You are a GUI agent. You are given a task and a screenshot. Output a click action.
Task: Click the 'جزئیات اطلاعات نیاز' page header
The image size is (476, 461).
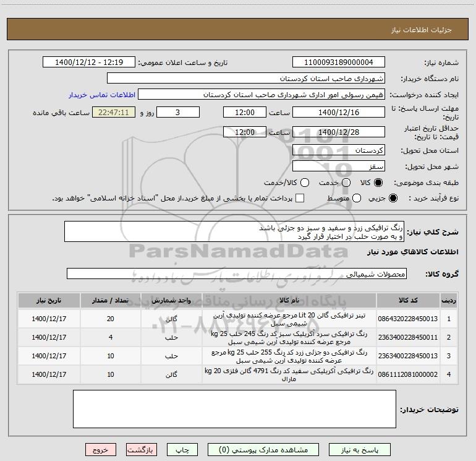pos(422,30)
